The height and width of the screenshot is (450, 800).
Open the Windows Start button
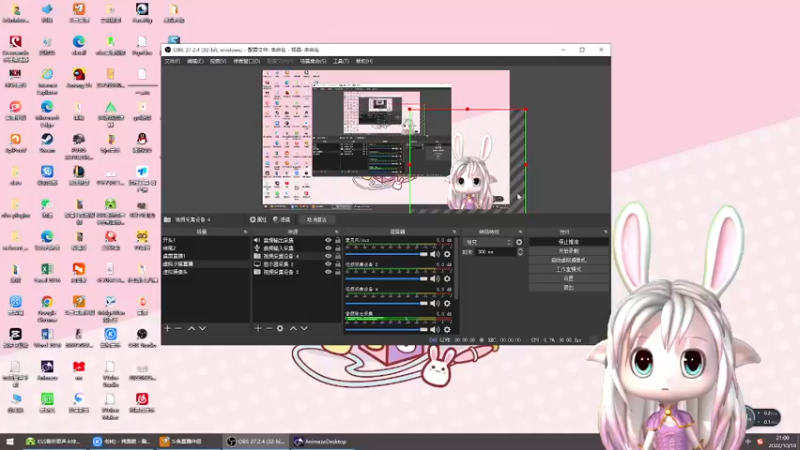(9, 442)
